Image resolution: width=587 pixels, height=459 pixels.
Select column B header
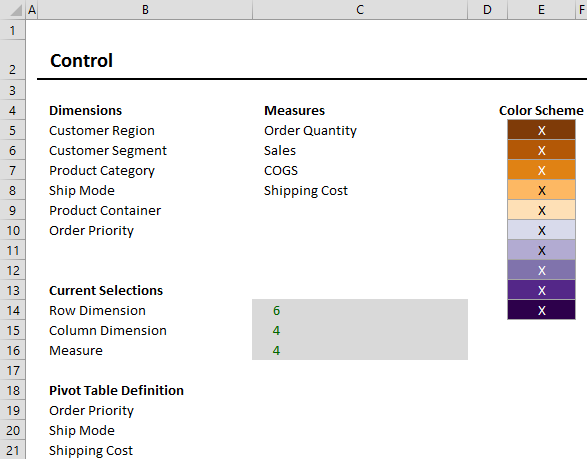tap(145, 9)
